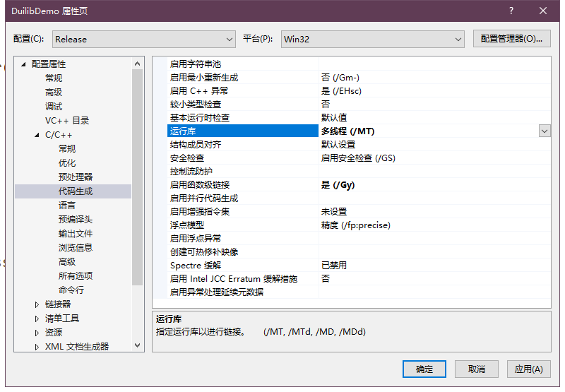Click the 确定 button
This screenshot has height=392, width=565.
[424, 369]
